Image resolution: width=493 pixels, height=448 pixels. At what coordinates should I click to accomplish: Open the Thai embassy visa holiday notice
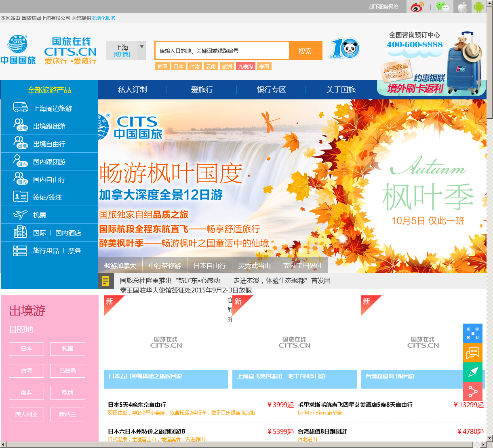click(x=186, y=290)
